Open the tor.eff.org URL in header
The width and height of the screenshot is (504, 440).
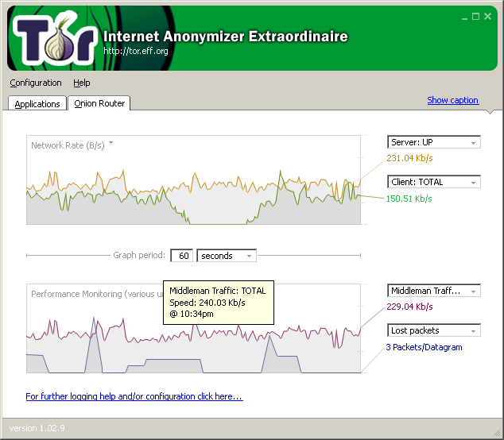[x=136, y=51]
